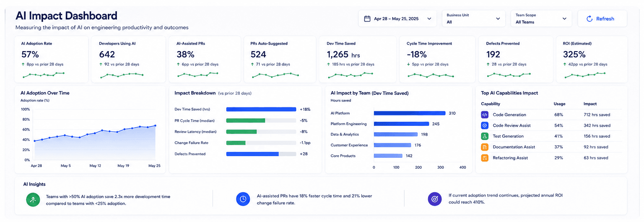The height and width of the screenshot is (222, 644).
Task: Open the AI Adoption Rate card
Action: click(52, 59)
